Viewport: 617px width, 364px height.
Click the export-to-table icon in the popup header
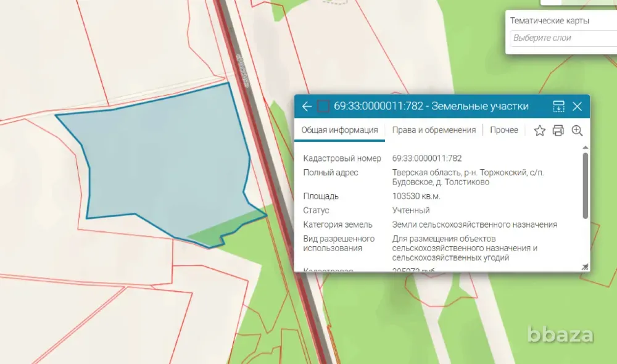[559, 106]
